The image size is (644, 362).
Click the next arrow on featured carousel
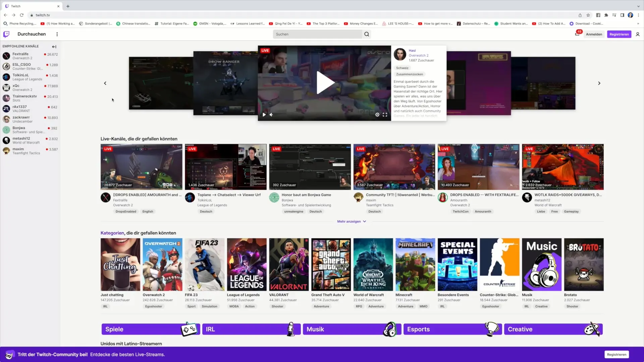pos(599,83)
